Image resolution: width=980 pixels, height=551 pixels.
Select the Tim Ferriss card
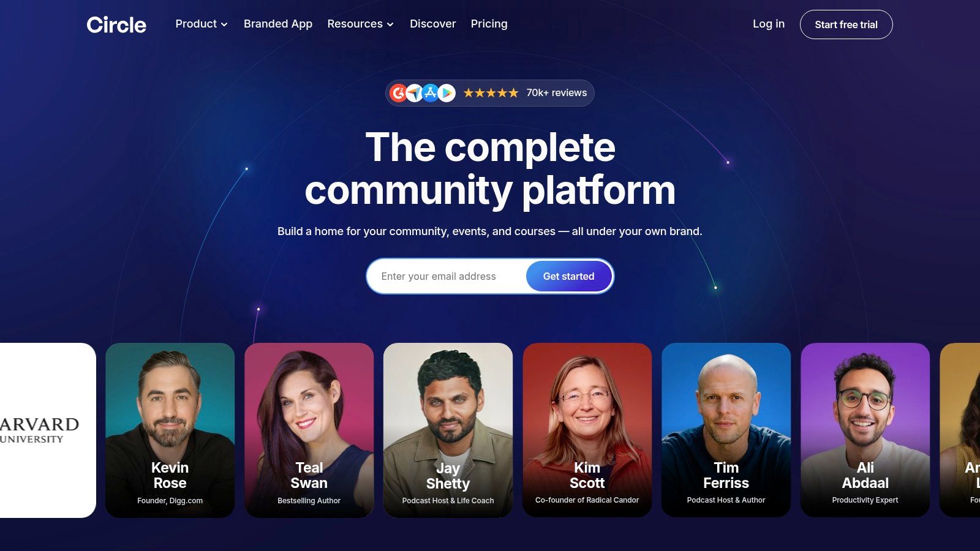(726, 430)
